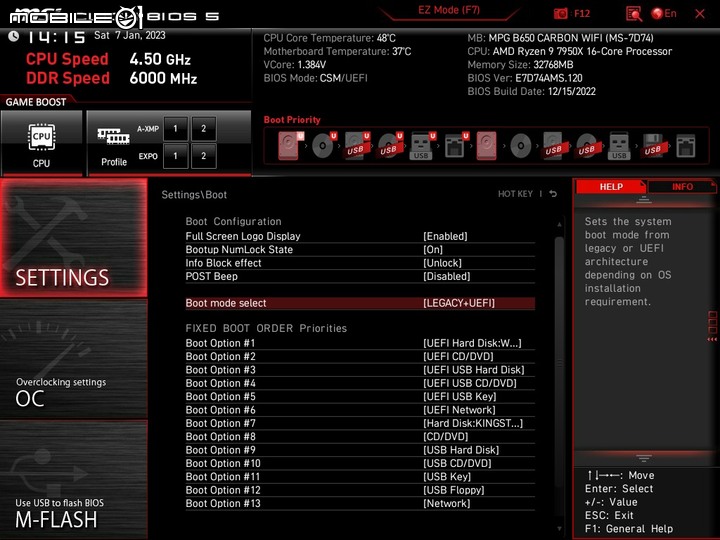720x540 pixels.
Task: Switch to the INFO tab
Action: click(682, 186)
